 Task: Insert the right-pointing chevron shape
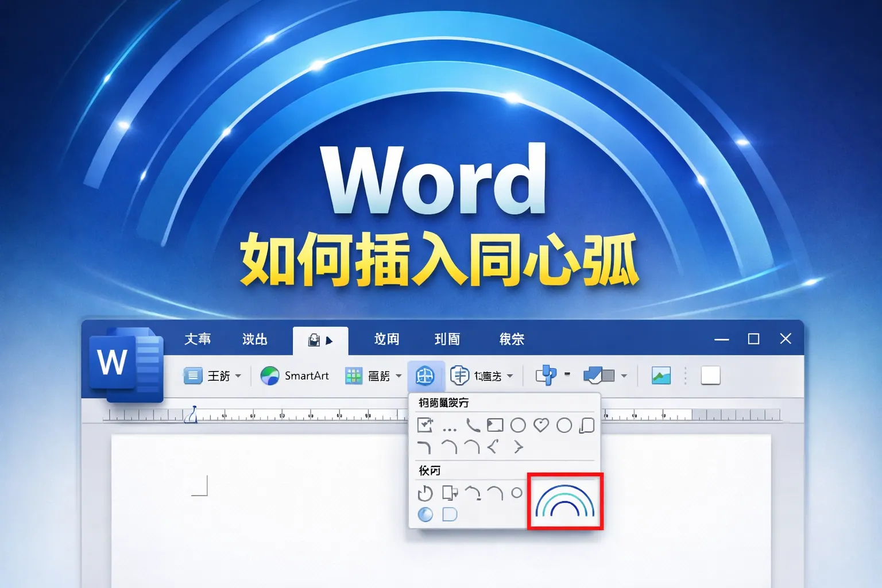point(518,447)
